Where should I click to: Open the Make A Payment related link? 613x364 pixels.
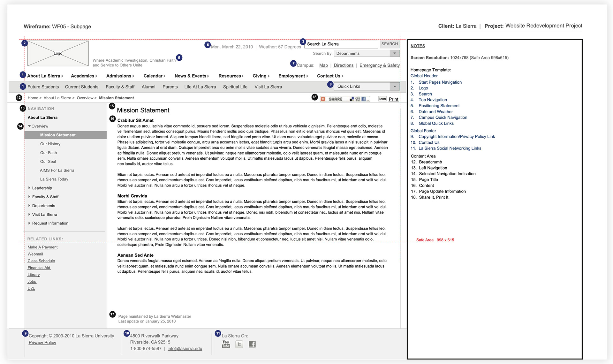[x=42, y=247]
